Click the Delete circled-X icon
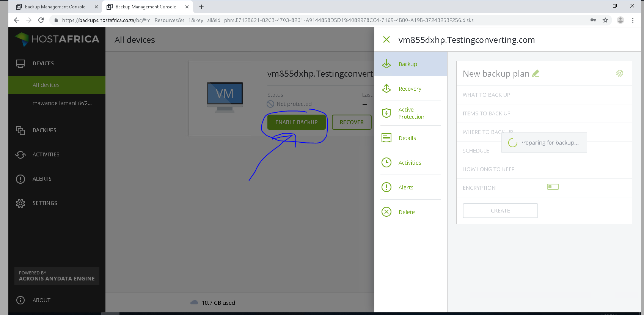 [x=386, y=212]
